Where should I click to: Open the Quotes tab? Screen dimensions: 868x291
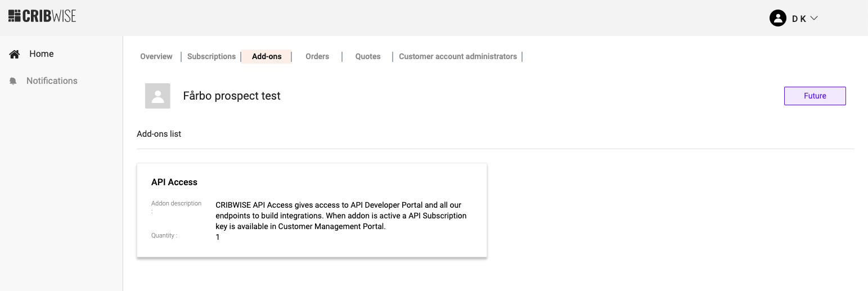368,56
